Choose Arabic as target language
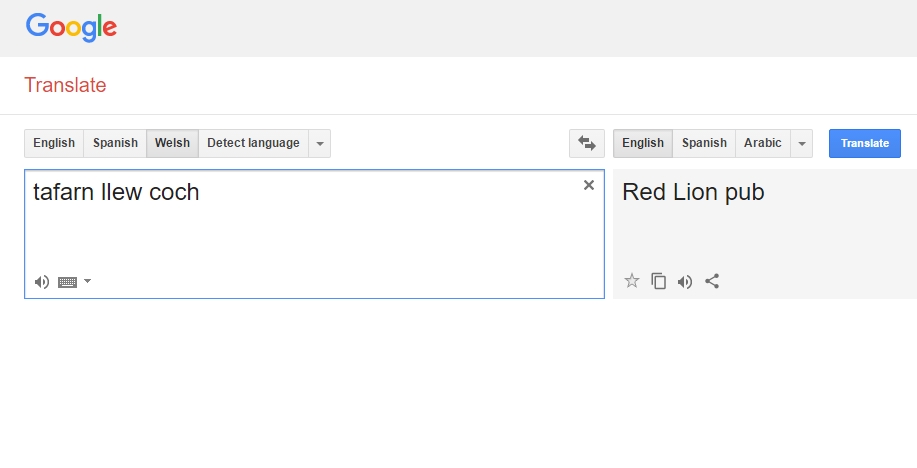 [762, 143]
